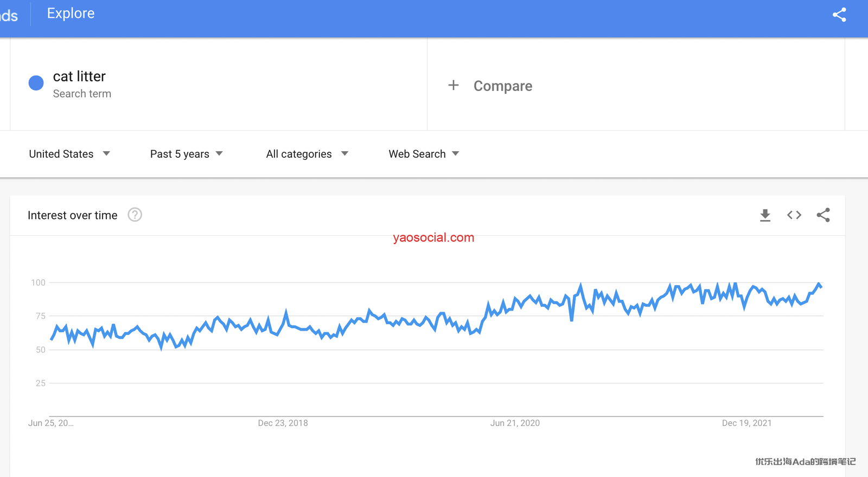Open the embed code icon for chart
This screenshot has width=868, height=477.
point(794,215)
